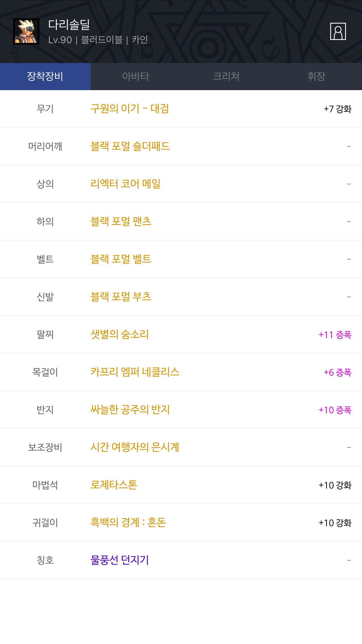The height and width of the screenshot is (644, 362).
Task: Tap the 다리솔딜 character avatar thumbnail
Action: pos(26,32)
